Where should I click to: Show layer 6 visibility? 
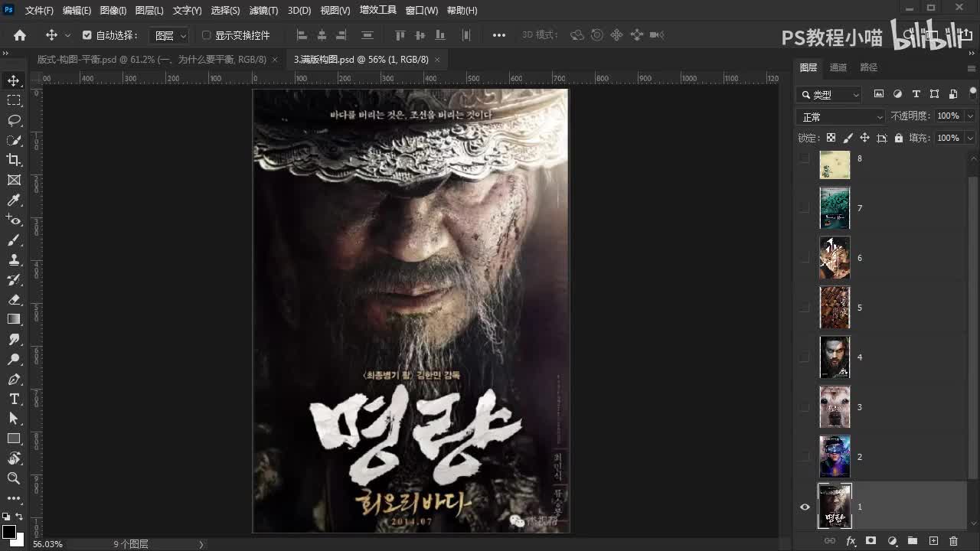click(x=805, y=258)
